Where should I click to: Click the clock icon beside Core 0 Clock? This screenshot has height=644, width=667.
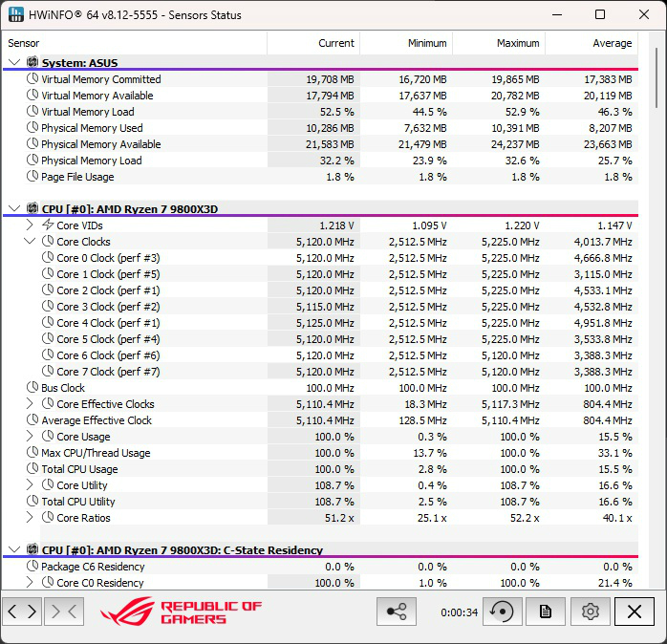48,257
